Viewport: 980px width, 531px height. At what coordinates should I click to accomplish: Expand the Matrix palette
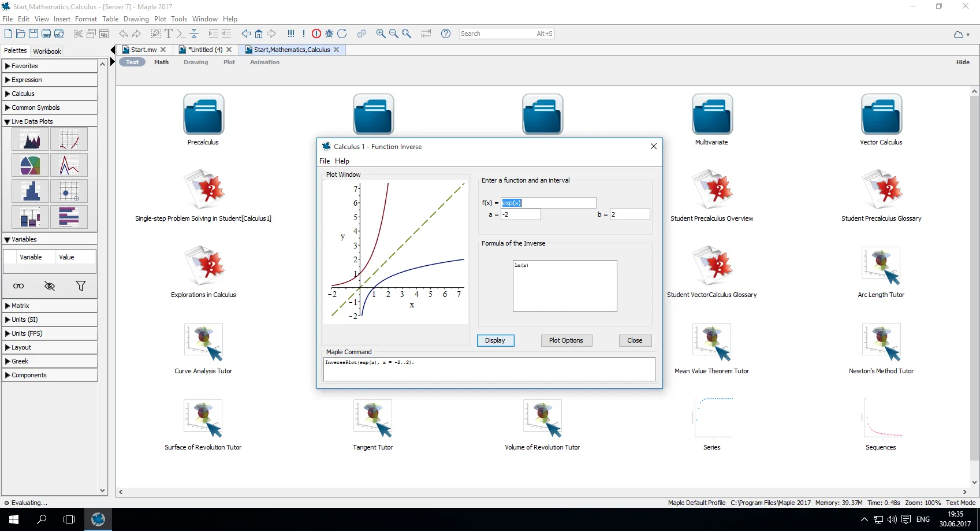[50, 306]
